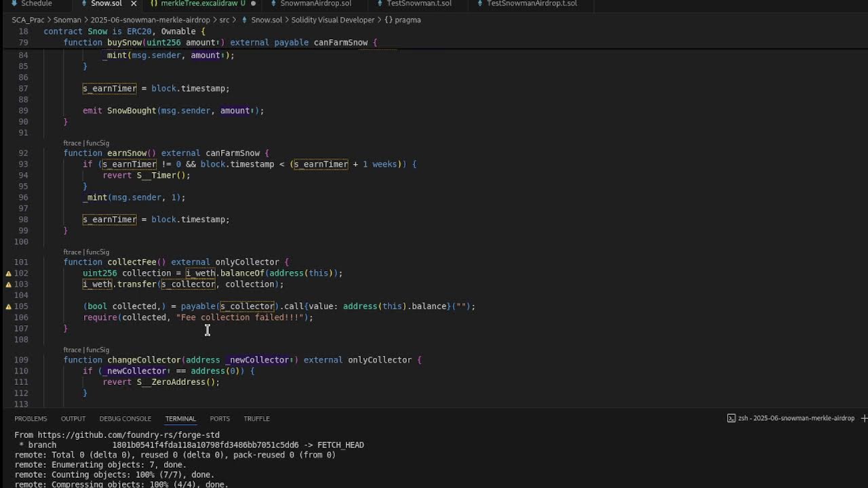
Task: Open the PROBLEMS panel tab
Action: 31,418
